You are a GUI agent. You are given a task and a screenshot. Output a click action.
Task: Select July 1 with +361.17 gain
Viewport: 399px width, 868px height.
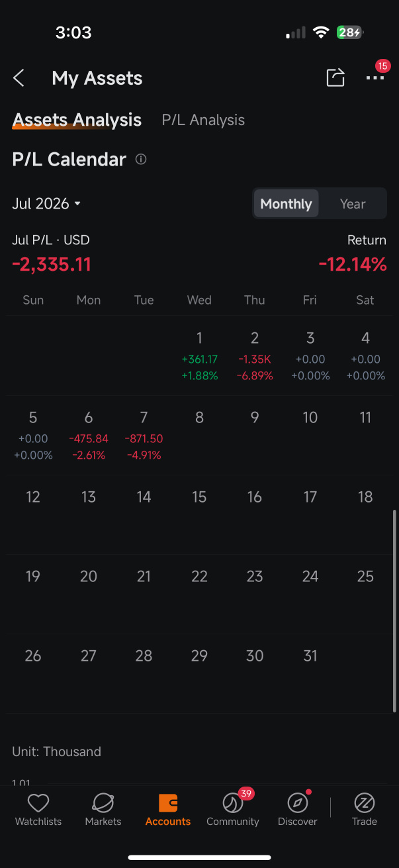(x=199, y=356)
